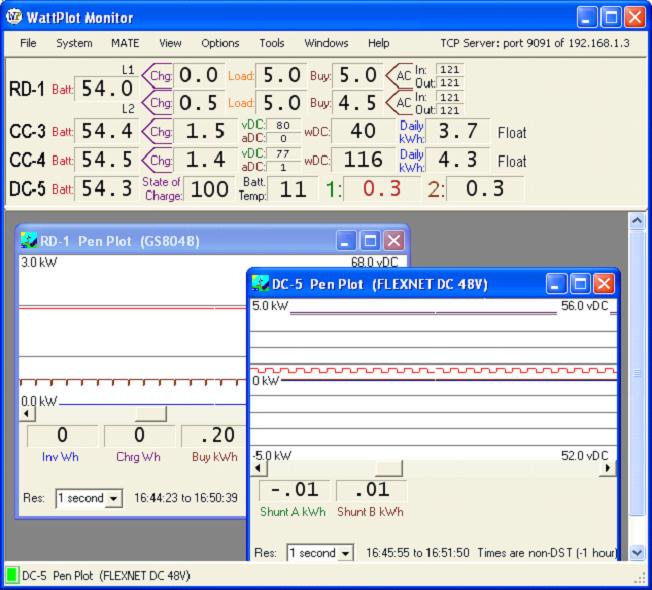Click the TCP Server port status text
This screenshot has width=652, height=590.
(x=535, y=43)
